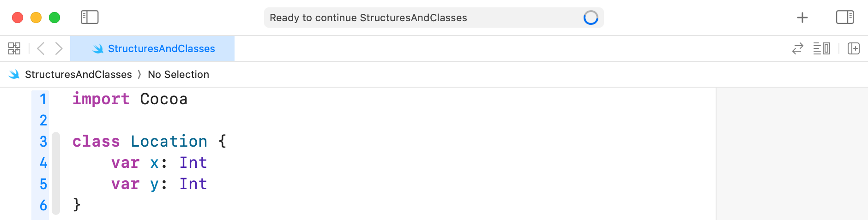Image resolution: width=868 pixels, height=220 pixels.
Task: Click the activity status bar text
Action: tap(368, 18)
